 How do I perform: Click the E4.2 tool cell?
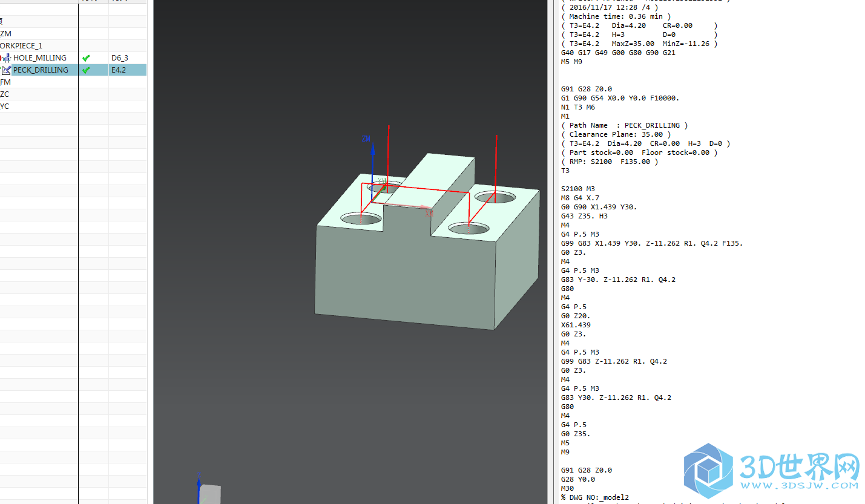click(x=119, y=70)
